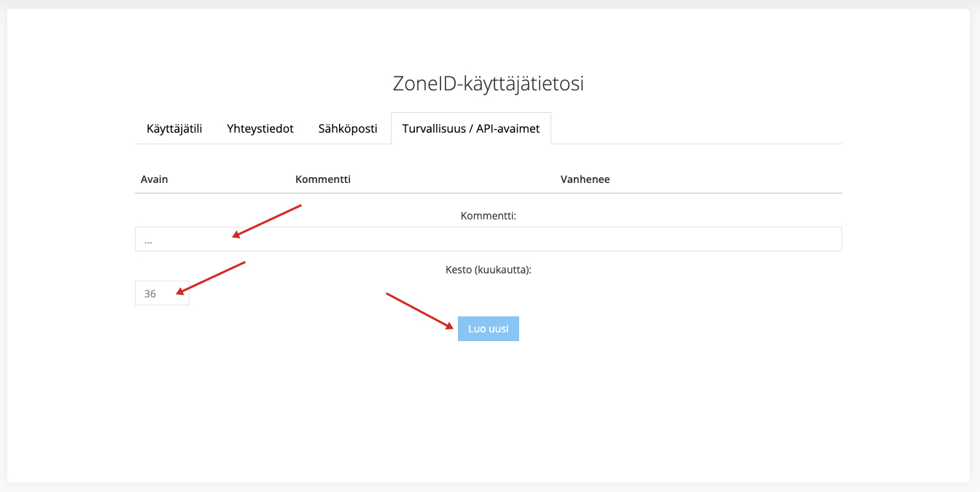Image resolution: width=980 pixels, height=492 pixels.
Task: Click the Vanhenee column header
Action: point(585,179)
